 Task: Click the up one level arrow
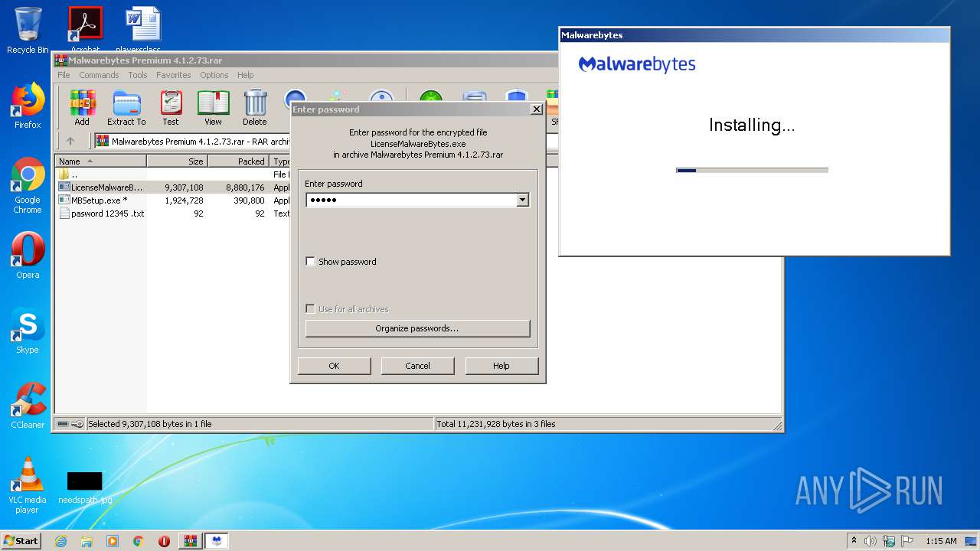(70, 141)
